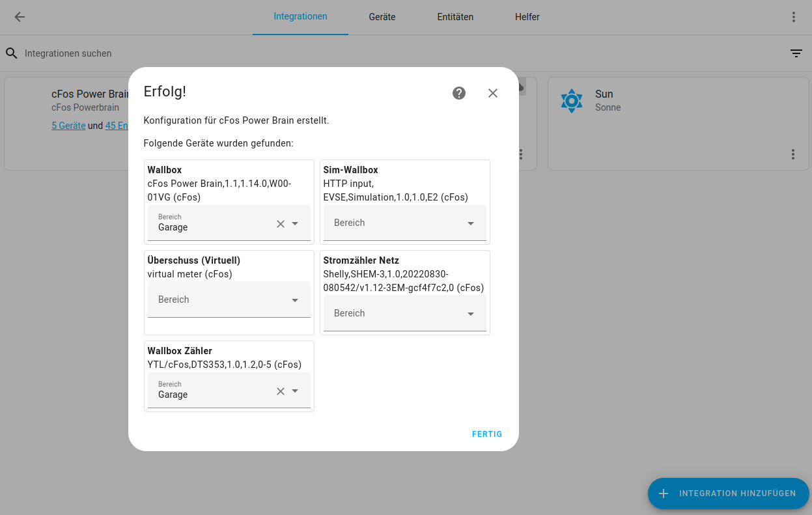The height and width of the screenshot is (515, 812).
Task: Click the Wallbox Zähler Garage area field
Action: tap(229, 390)
